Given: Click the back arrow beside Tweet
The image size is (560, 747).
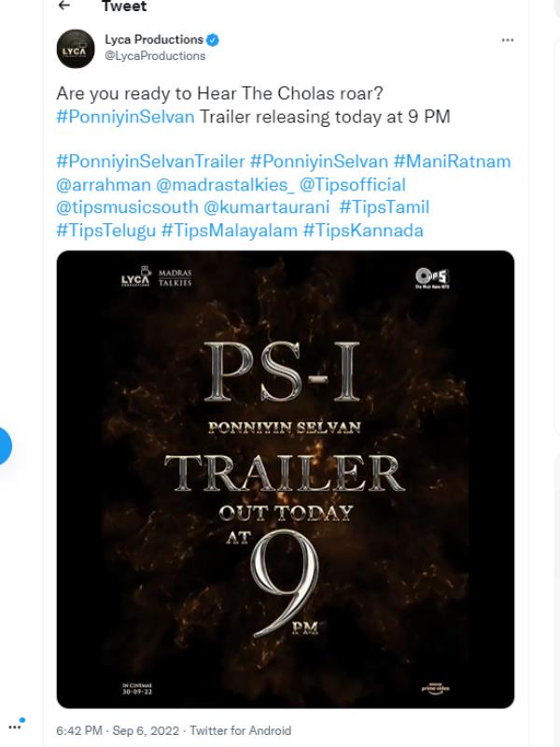Looking at the screenshot, I should click(64, 7).
